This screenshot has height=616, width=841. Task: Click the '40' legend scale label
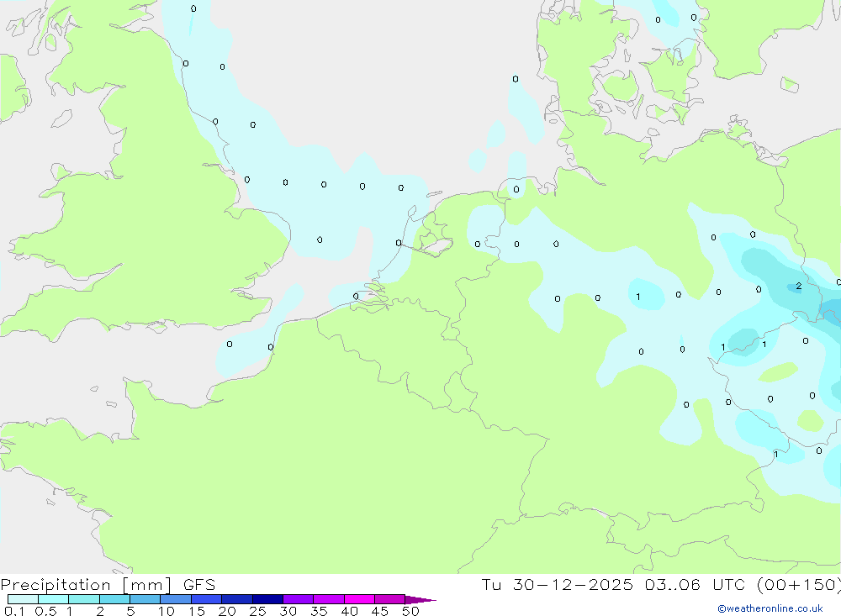(349, 611)
